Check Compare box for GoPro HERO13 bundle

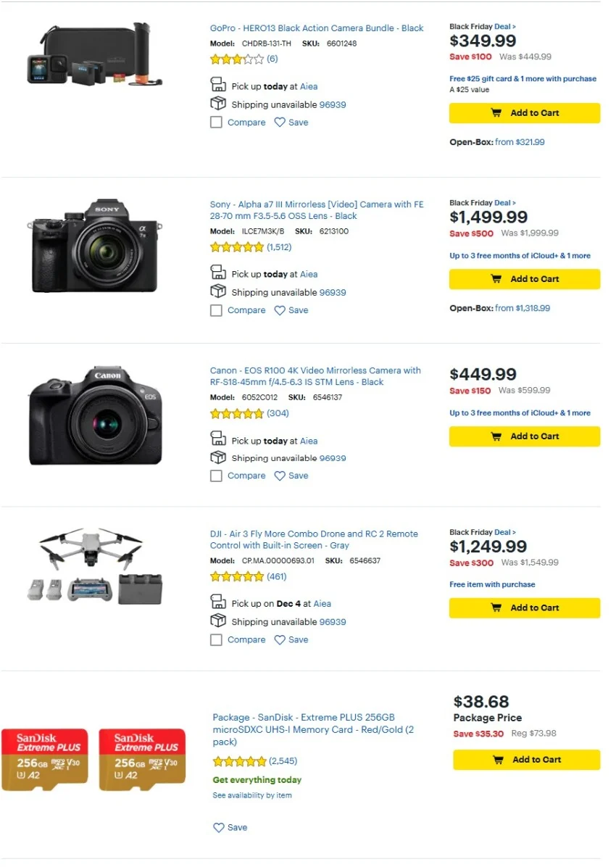click(216, 123)
